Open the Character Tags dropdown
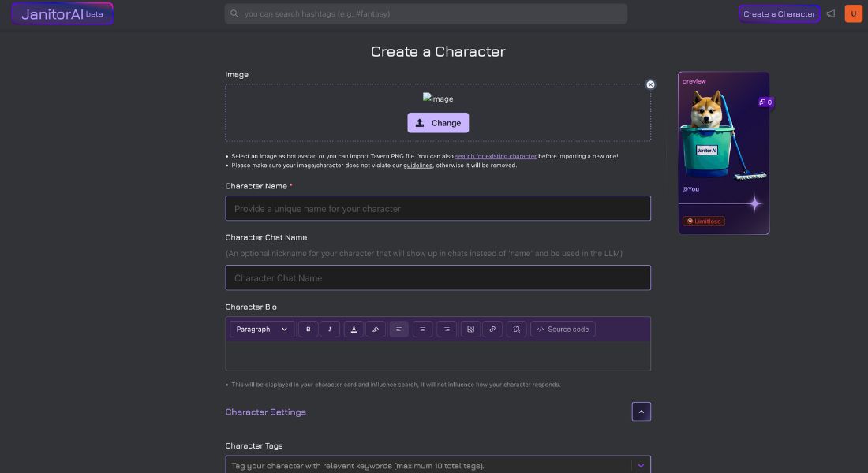This screenshot has height=473, width=868. (641, 465)
